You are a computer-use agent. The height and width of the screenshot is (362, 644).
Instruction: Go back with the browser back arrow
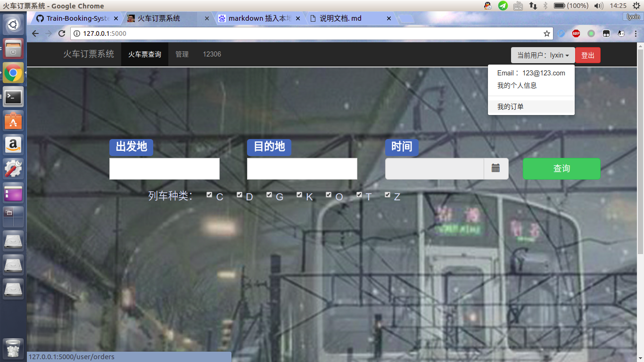(35, 33)
